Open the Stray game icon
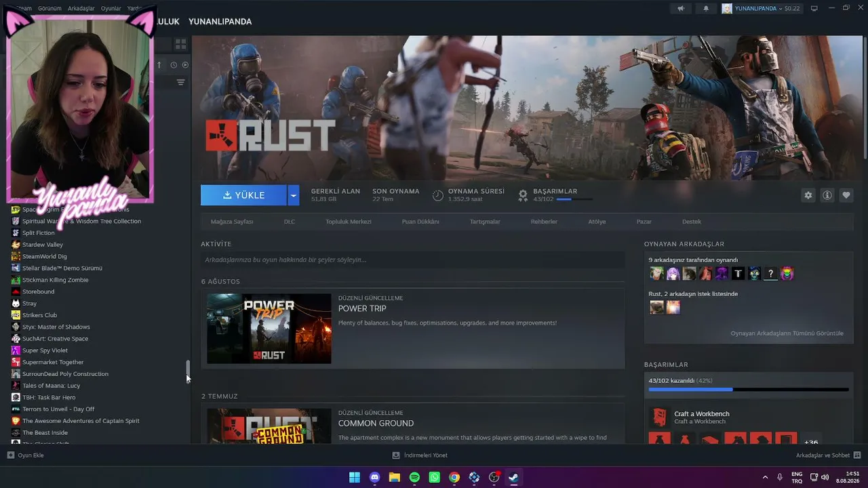This screenshot has height=488, width=868. click(x=16, y=304)
